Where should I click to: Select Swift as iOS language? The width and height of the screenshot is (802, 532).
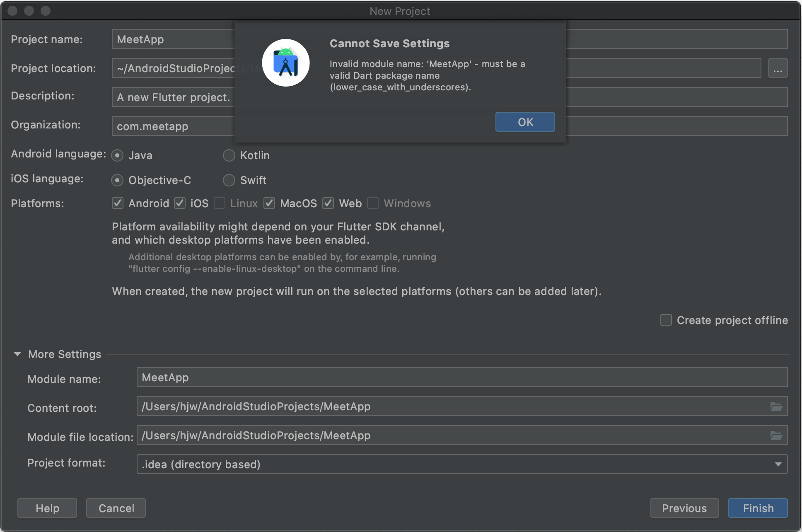(229, 180)
